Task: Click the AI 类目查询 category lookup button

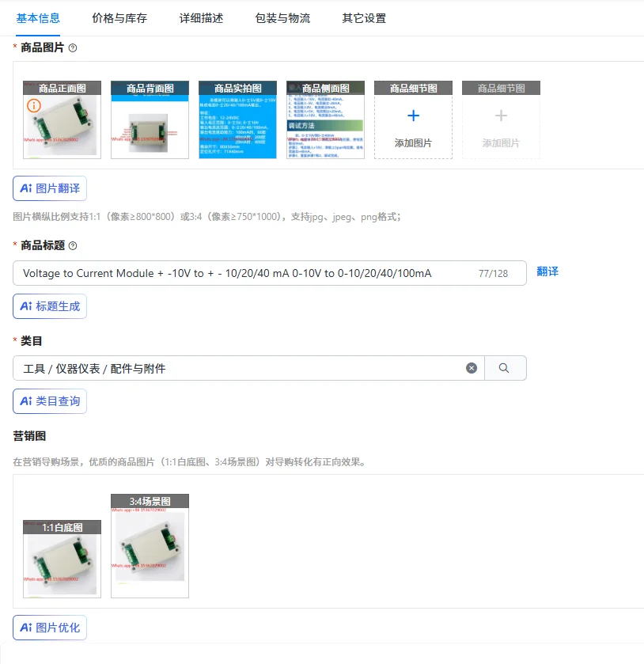Action: click(50, 401)
